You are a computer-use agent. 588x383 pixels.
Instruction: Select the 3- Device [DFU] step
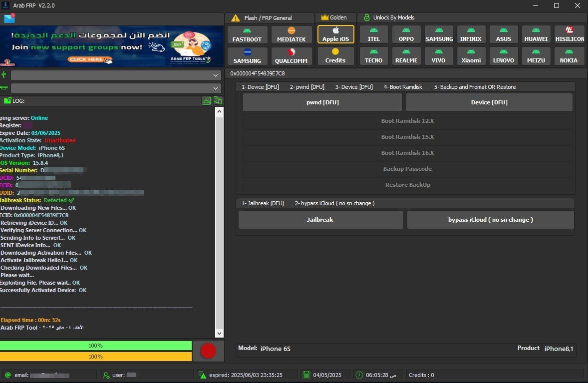tap(354, 87)
